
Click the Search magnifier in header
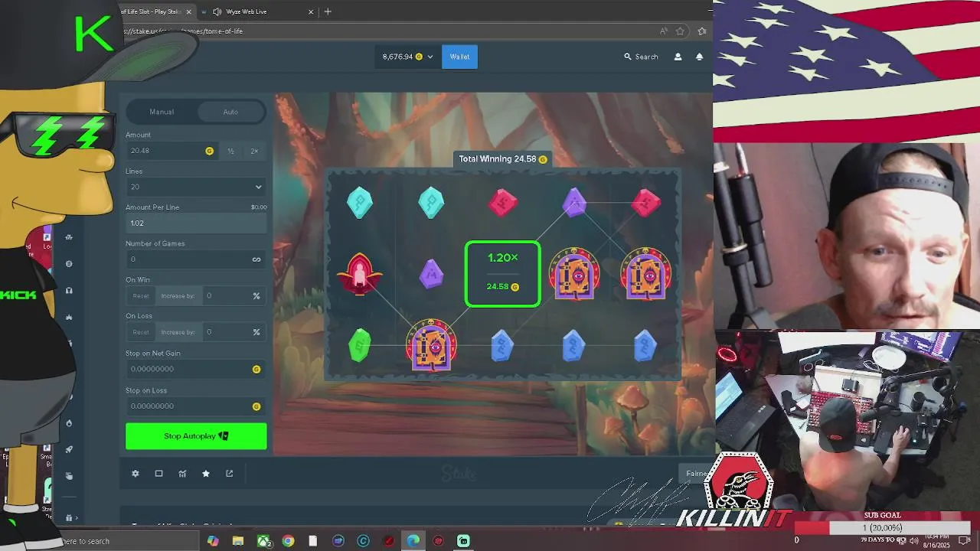point(628,57)
